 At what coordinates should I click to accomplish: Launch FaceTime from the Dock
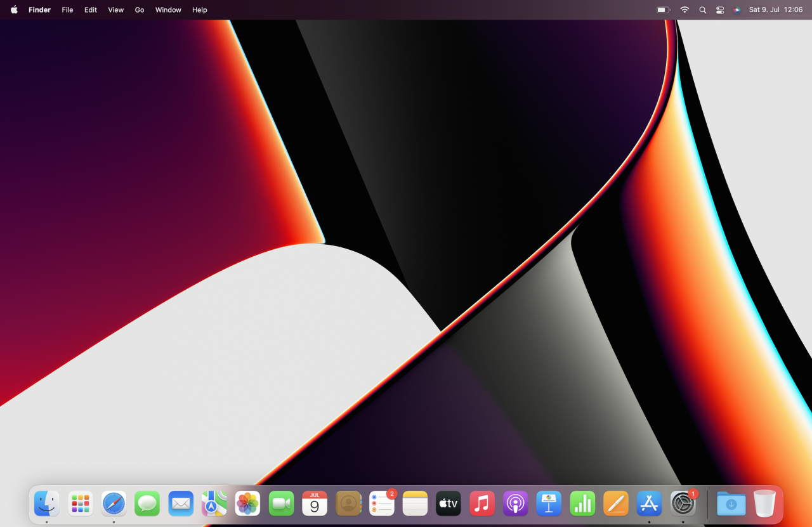[x=281, y=504]
